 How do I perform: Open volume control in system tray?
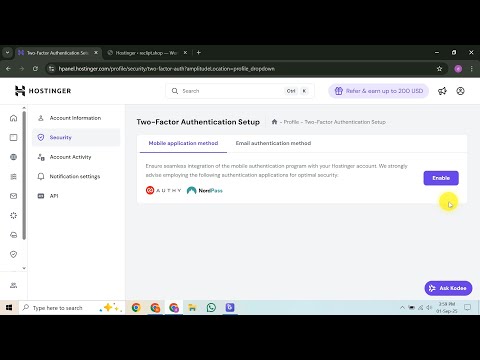click(x=429, y=307)
